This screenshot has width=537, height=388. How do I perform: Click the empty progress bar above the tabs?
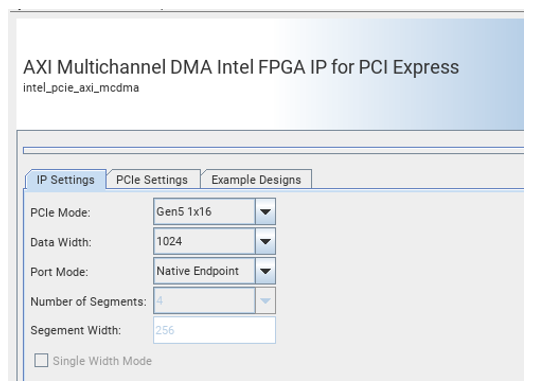[x=273, y=150]
